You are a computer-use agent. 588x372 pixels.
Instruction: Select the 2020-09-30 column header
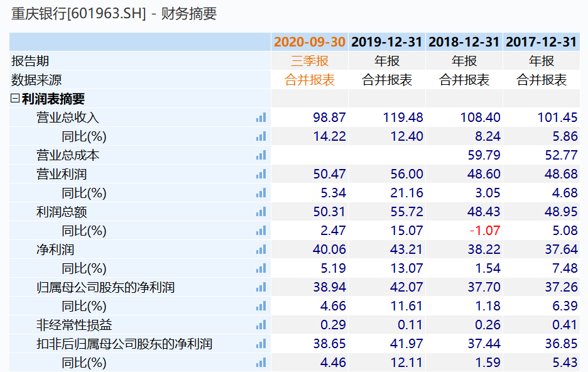pos(308,41)
